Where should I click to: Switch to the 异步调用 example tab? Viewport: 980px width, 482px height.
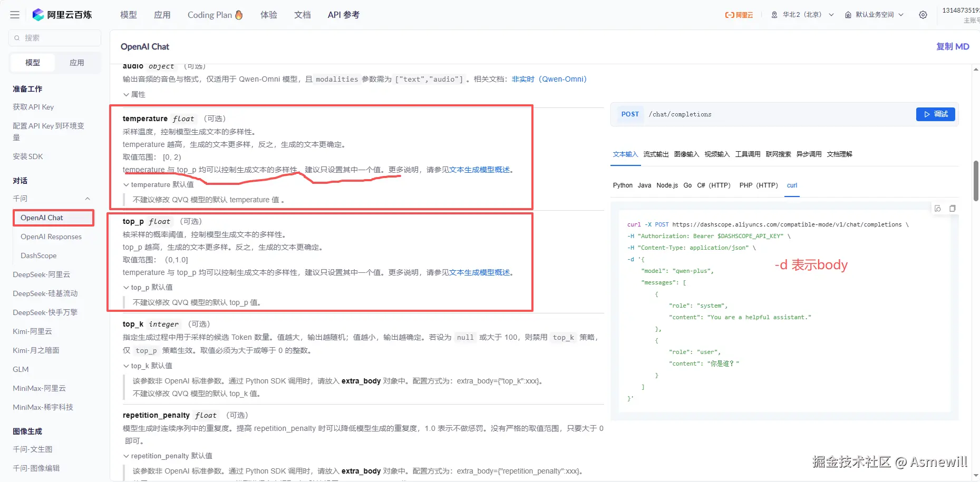tap(809, 154)
